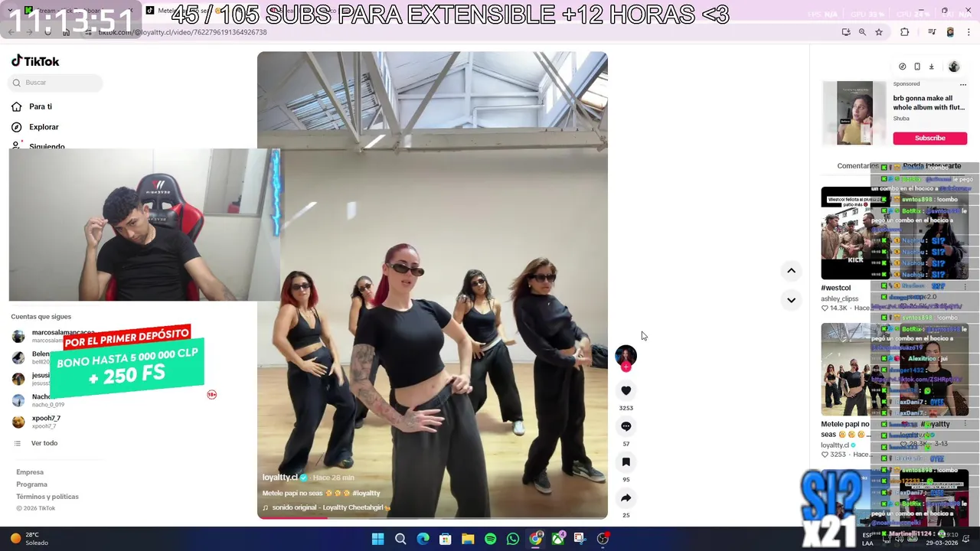Expand 'Ver todo' followed accounts list
Image resolution: width=980 pixels, height=551 pixels.
tap(35, 443)
